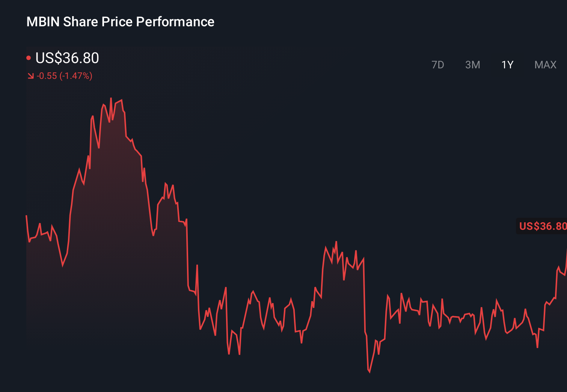The height and width of the screenshot is (392, 567).
Task: Click the US$36.80 current price text
Action: point(67,58)
